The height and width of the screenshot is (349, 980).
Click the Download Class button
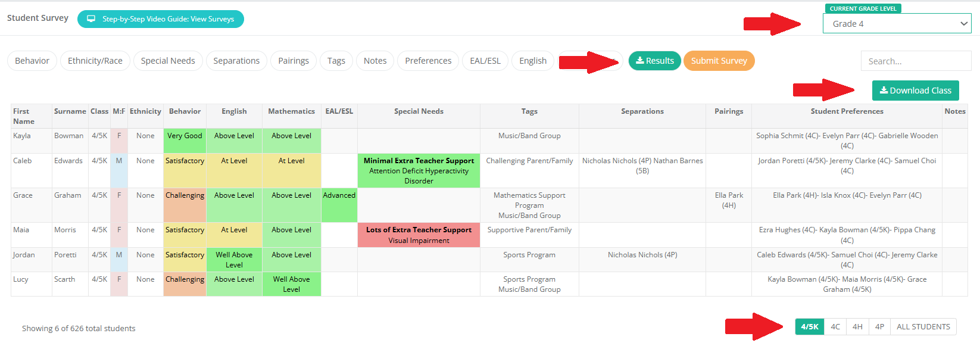pyautogui.click(x=916, y=91)
